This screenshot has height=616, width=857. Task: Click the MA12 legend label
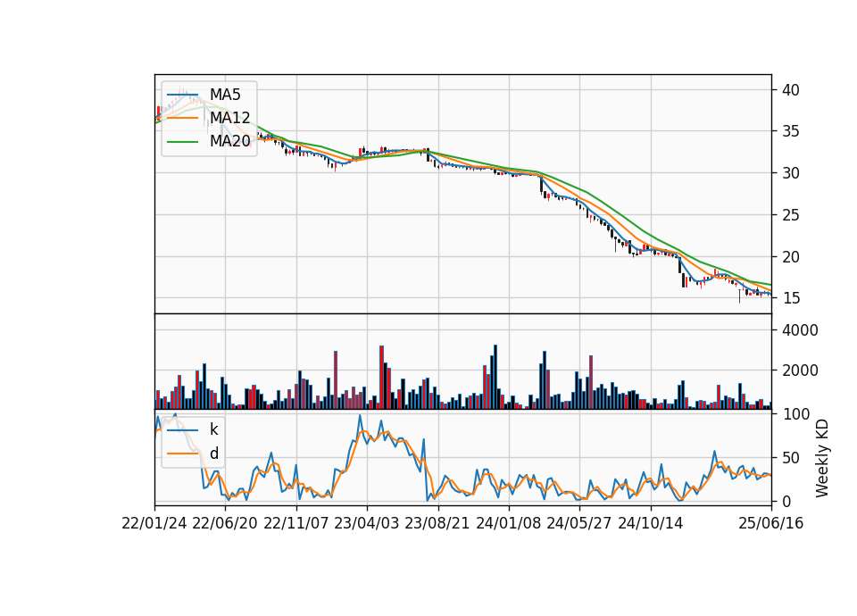230,118
